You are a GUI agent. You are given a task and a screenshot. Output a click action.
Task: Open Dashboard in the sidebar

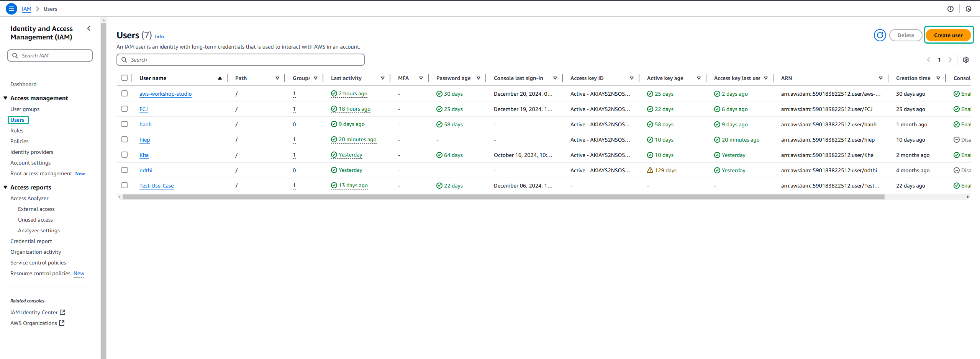23,84
